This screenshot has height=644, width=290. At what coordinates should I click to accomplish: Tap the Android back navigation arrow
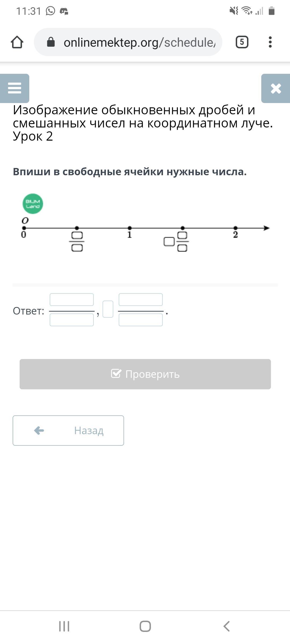[226, 626]
